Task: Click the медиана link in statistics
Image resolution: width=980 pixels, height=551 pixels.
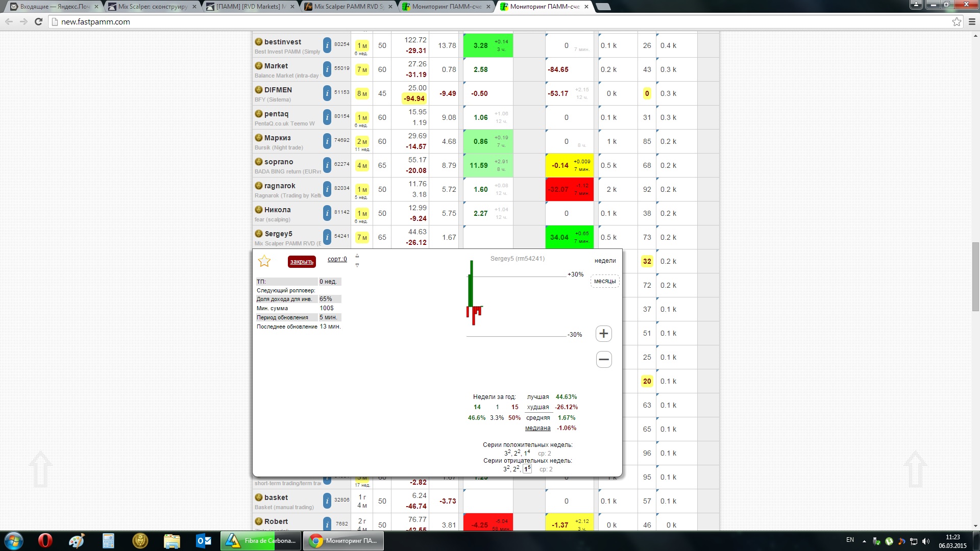Action: point(537,428)
